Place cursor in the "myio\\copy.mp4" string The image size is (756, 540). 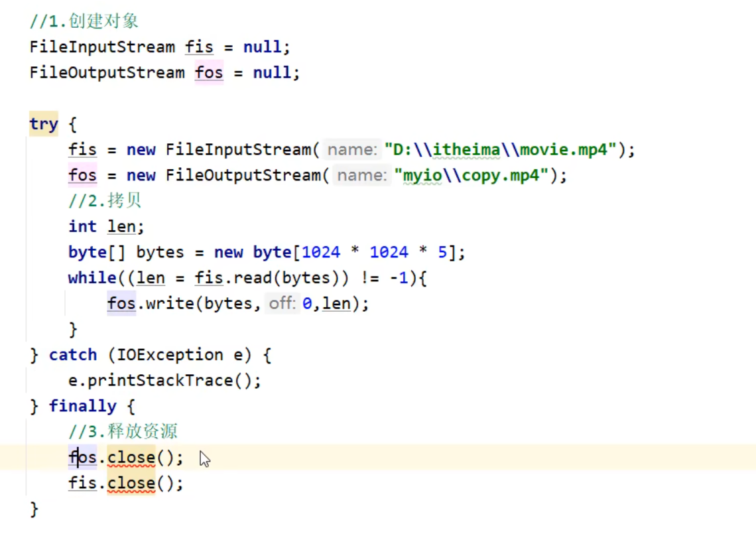pyautogui.click(x=472, y=176)
